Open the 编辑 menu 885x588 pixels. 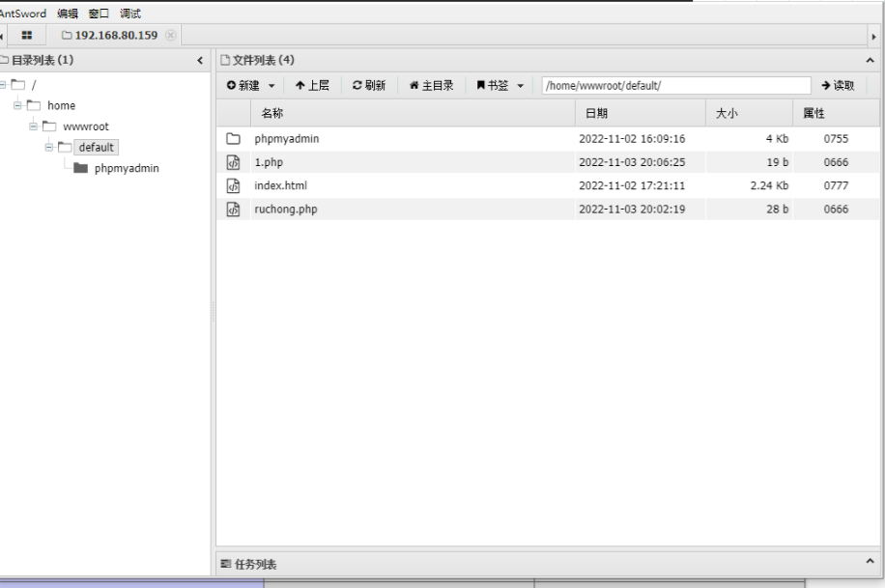click(68, 14)
